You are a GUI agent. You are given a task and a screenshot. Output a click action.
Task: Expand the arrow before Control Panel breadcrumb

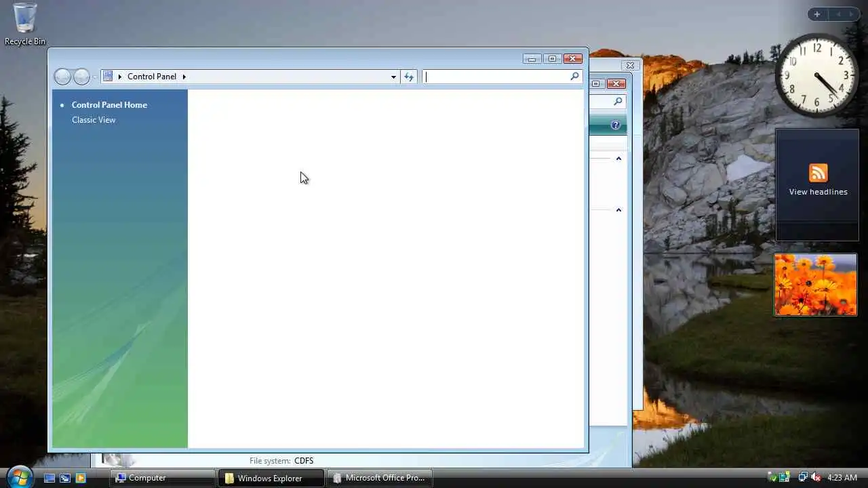120,77
